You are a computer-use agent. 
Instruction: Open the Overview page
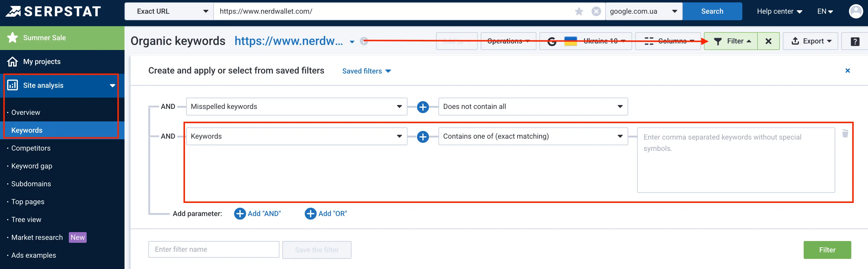[x=26, y=112]
